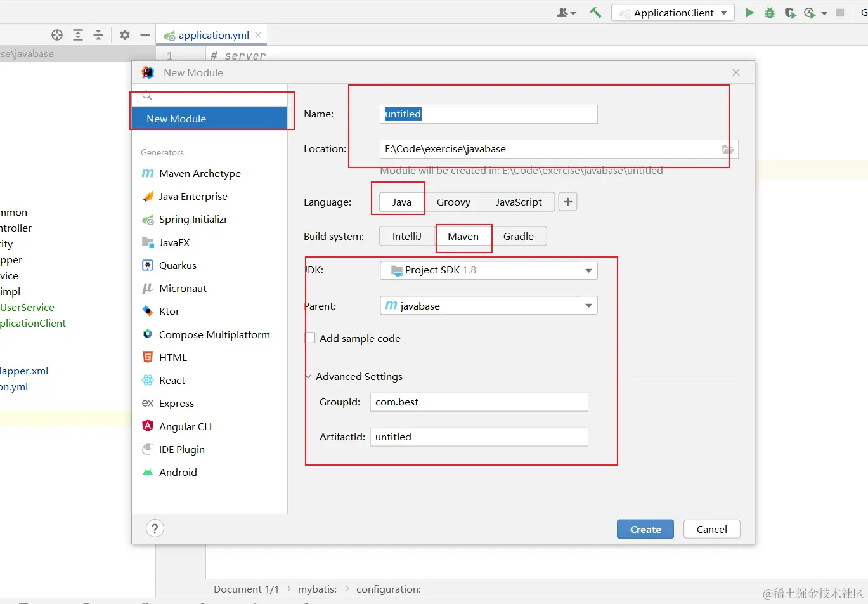Viewport: 868px width, 604px height.
Task: Open the ApplicationClient run configuration dropdown
Action: pyautogui.click(x=673, y=13)
